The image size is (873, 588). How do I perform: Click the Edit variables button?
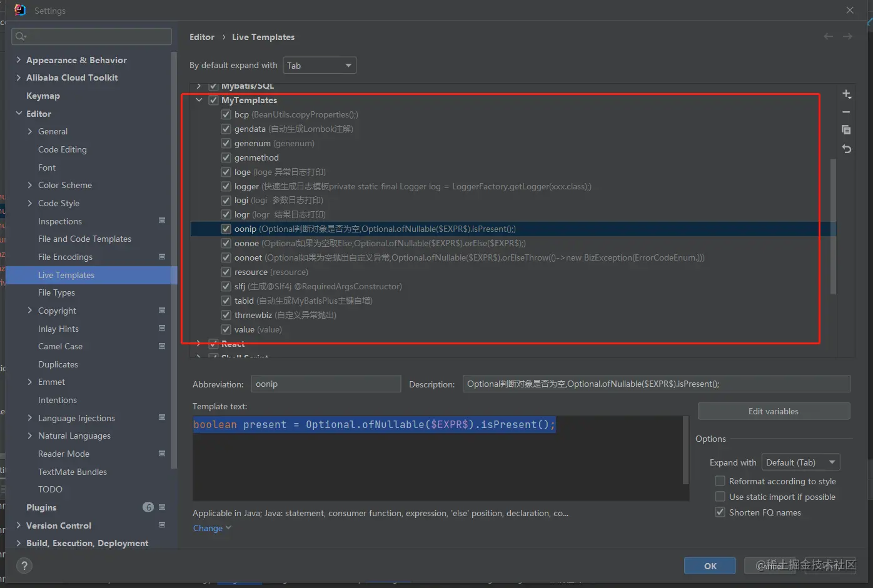[x=774, y=411]
